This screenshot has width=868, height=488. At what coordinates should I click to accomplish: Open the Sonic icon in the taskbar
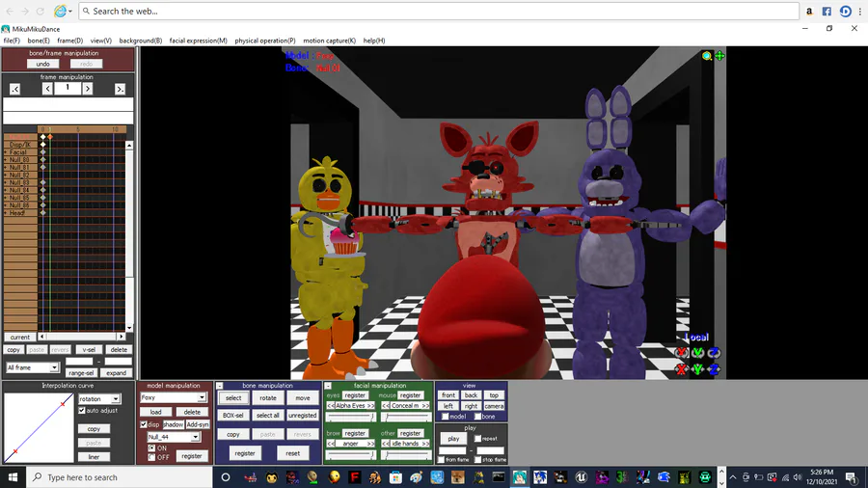(540, 477)
